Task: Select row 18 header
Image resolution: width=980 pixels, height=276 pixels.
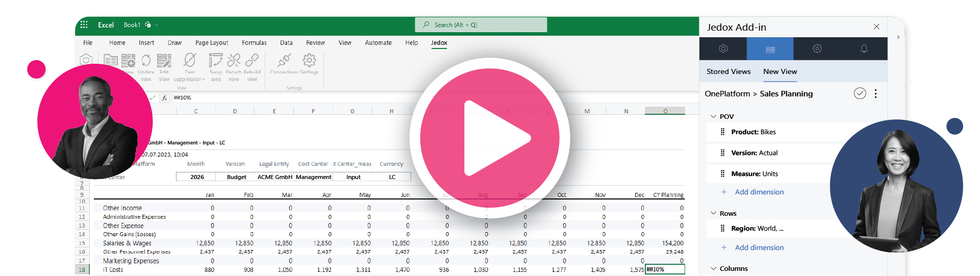Action: tap(82, 269)
